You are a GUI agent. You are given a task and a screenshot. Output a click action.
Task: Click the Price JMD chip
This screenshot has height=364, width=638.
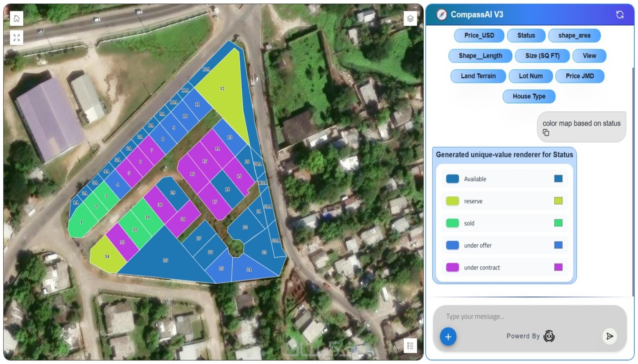point(580,76)
